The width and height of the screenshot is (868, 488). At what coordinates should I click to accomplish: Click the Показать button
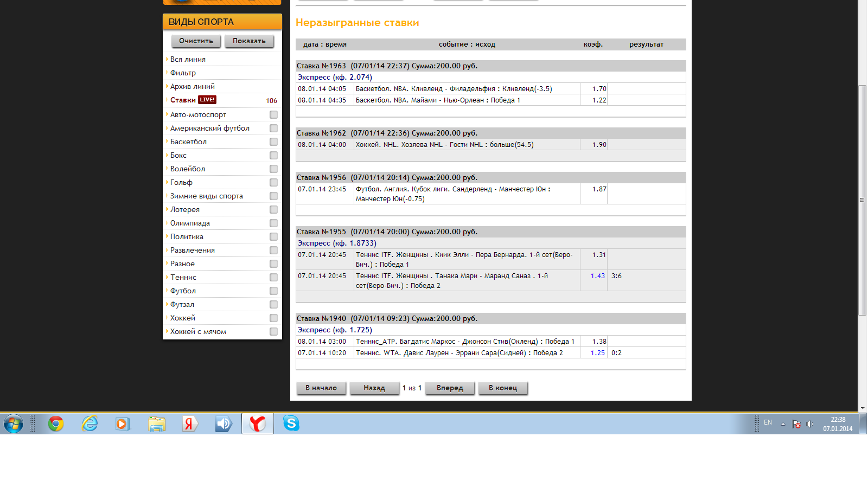[249, 41]
